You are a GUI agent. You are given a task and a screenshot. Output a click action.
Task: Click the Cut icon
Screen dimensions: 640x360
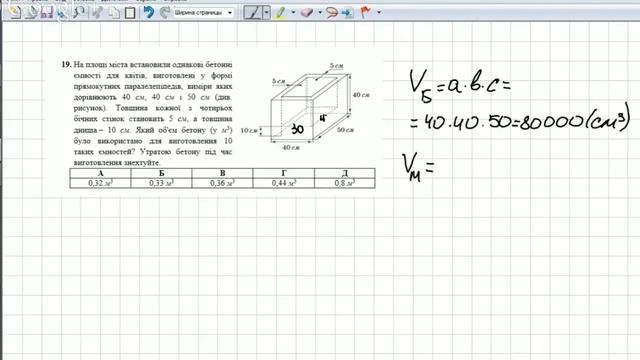pos(97,13)
